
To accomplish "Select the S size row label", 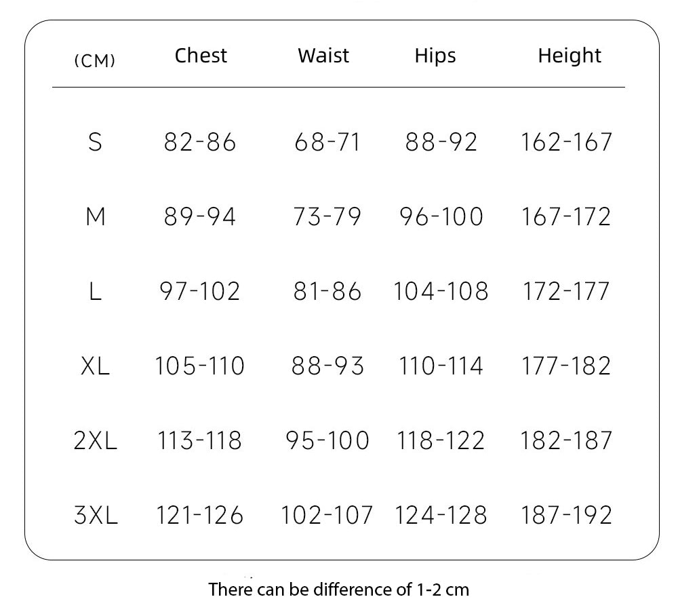I will pos(95,142).
